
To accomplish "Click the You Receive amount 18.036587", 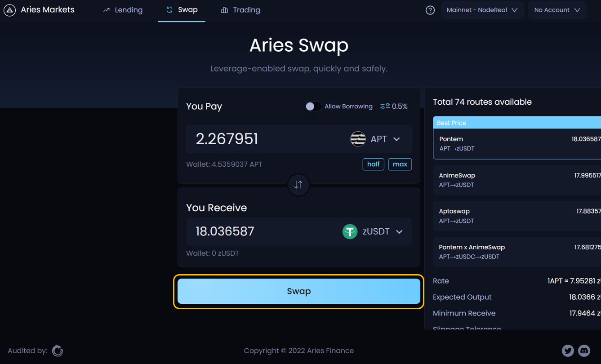I will (225, 231).
